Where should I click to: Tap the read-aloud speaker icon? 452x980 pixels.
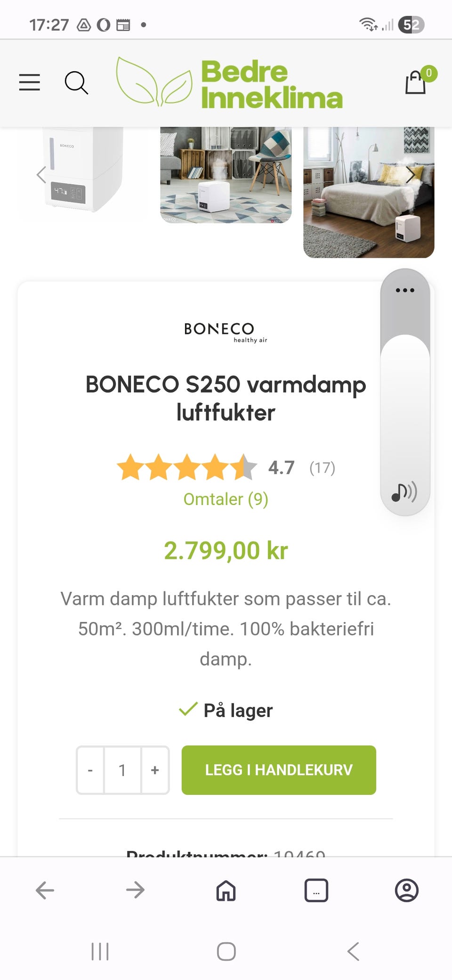(x=404, y=492)
